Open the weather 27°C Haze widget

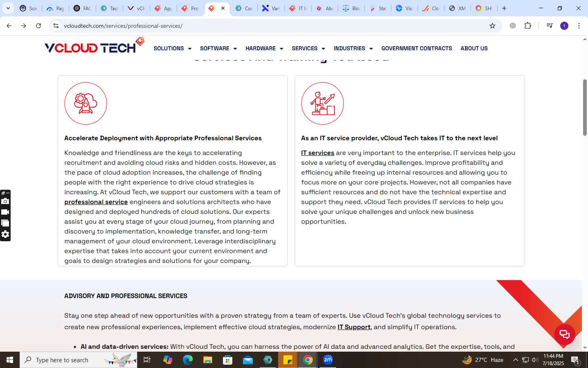click(x=483, y=360)
